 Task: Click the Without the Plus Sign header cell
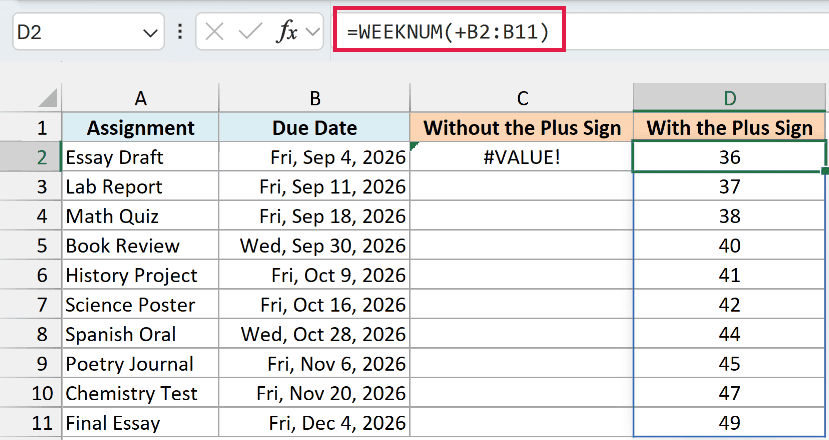[x=522, y=127]
